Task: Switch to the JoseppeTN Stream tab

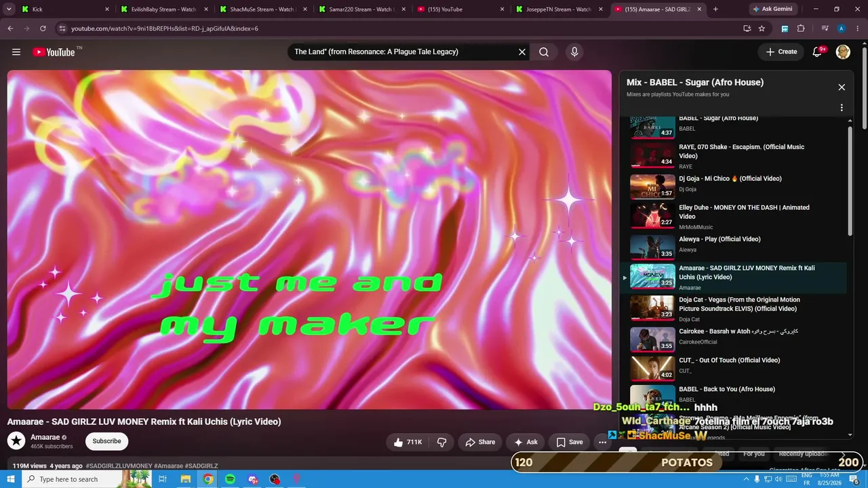Action: (560, 9)
